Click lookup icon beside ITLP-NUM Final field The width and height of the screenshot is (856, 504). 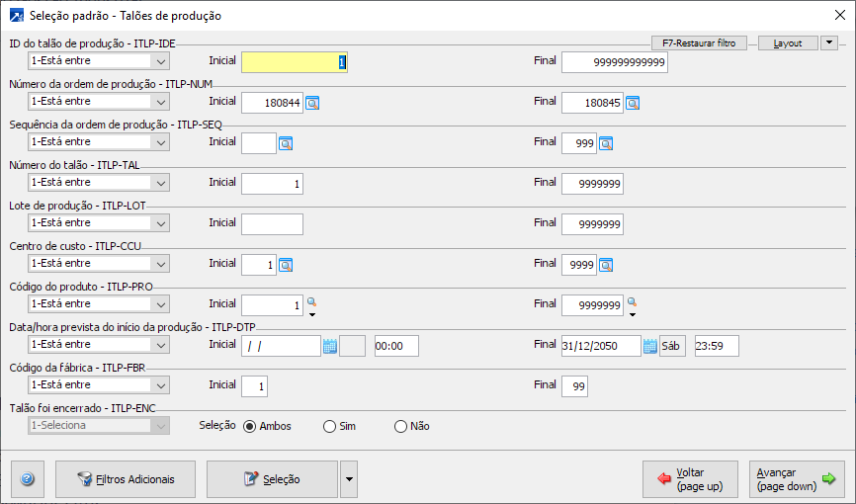633,102
